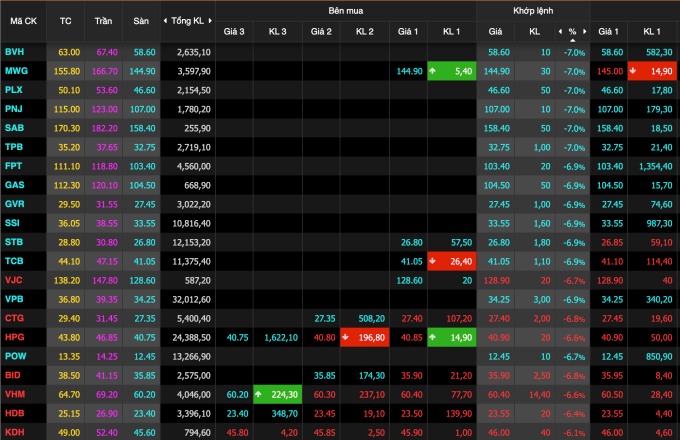Click VJC matched price 128.90
The image size is (680, 440).
pos(497,280)
